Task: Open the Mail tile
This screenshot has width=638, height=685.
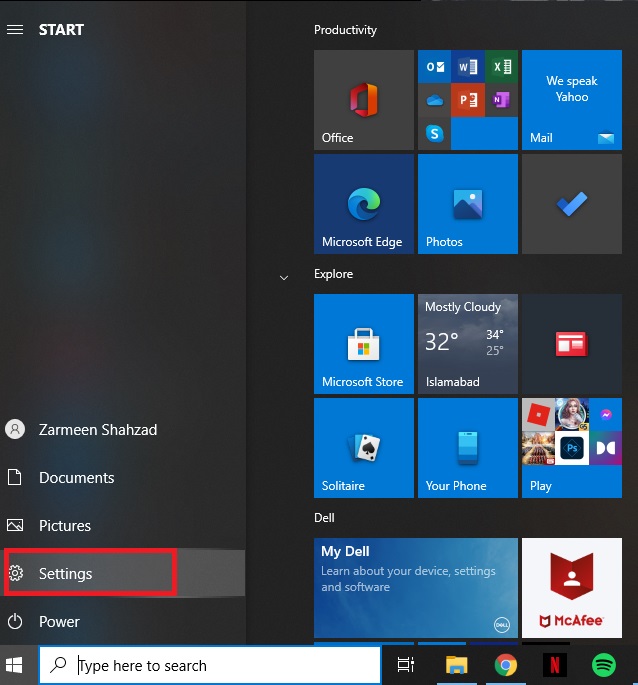Action: [572, 100]
